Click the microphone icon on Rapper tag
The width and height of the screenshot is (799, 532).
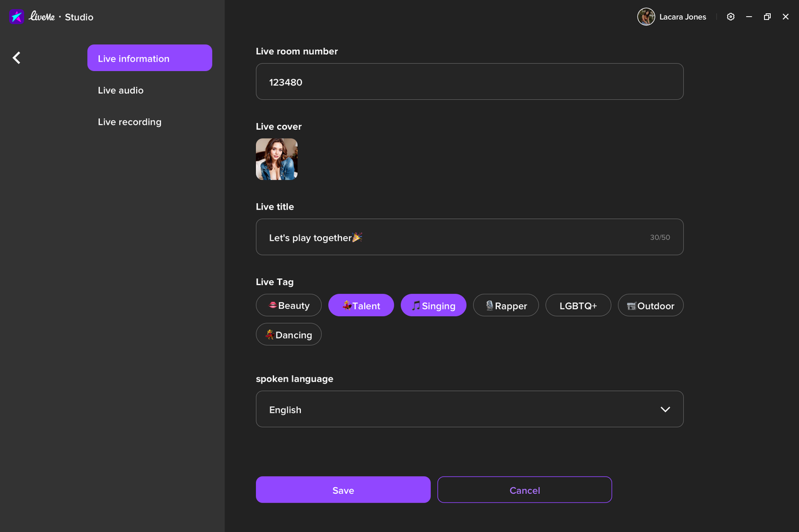tap(489, 305)
